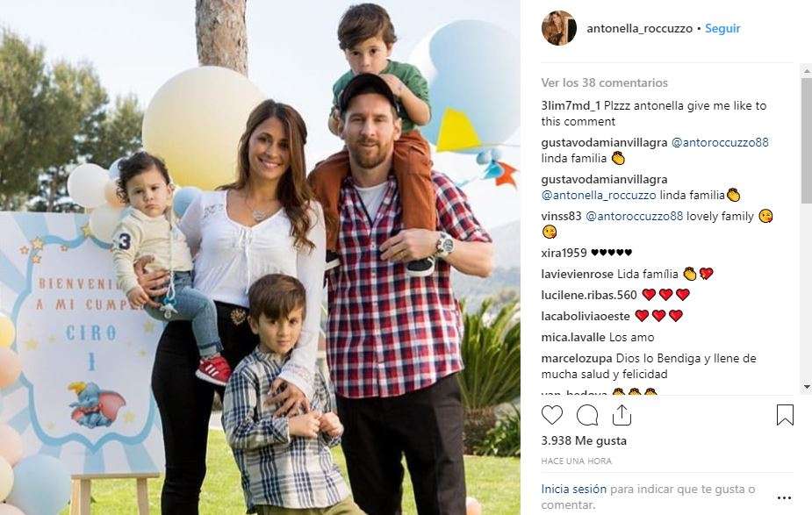Share the post using the share icon
Viewport: 812px width, 515px height.
pyautogui.click(x=622, y=415)
